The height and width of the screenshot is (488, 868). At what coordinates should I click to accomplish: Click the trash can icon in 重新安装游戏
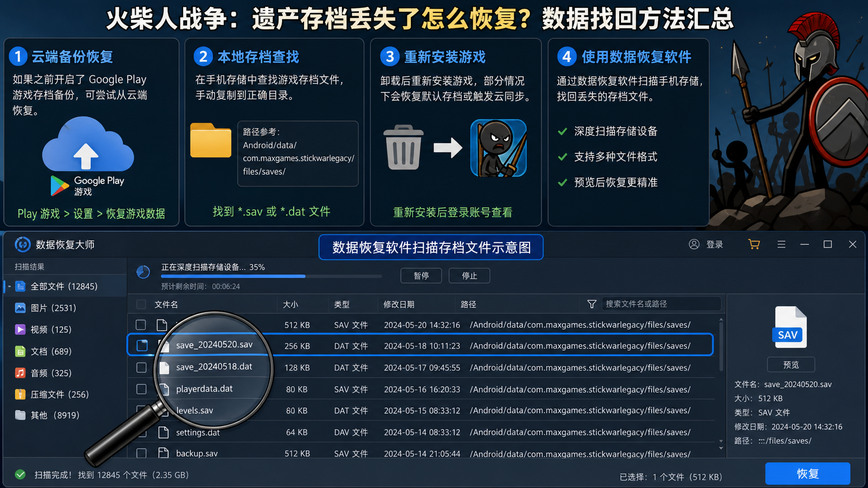[x=403, y=147]
